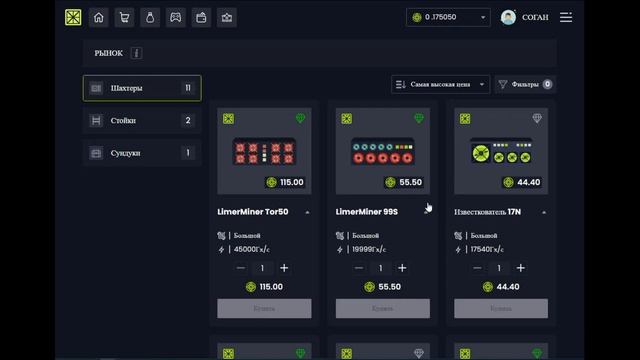Decrease quantity for Известкователь 17N
The height and width of the screenshot is (360, 640).
click(477, 268)
